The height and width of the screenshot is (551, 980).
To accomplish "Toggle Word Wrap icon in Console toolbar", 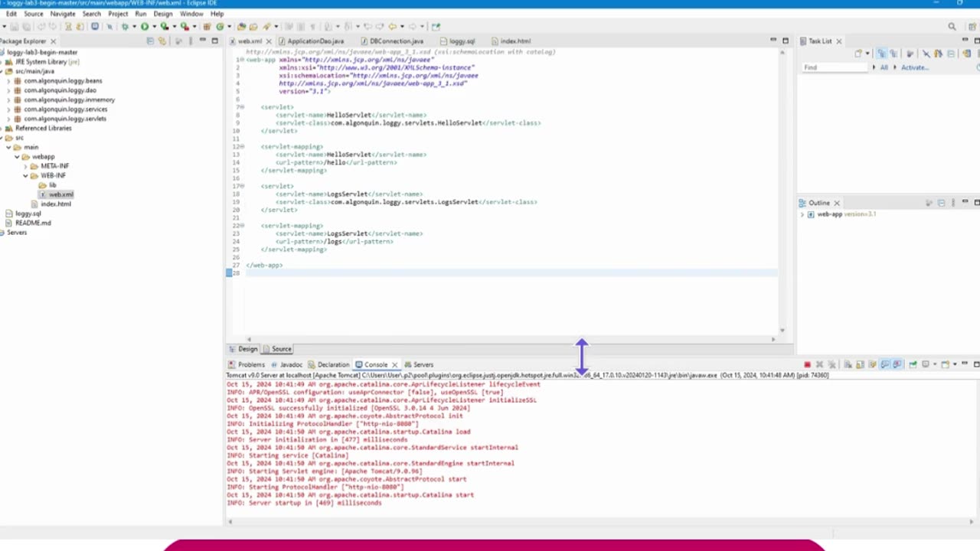I will point(872,364).
